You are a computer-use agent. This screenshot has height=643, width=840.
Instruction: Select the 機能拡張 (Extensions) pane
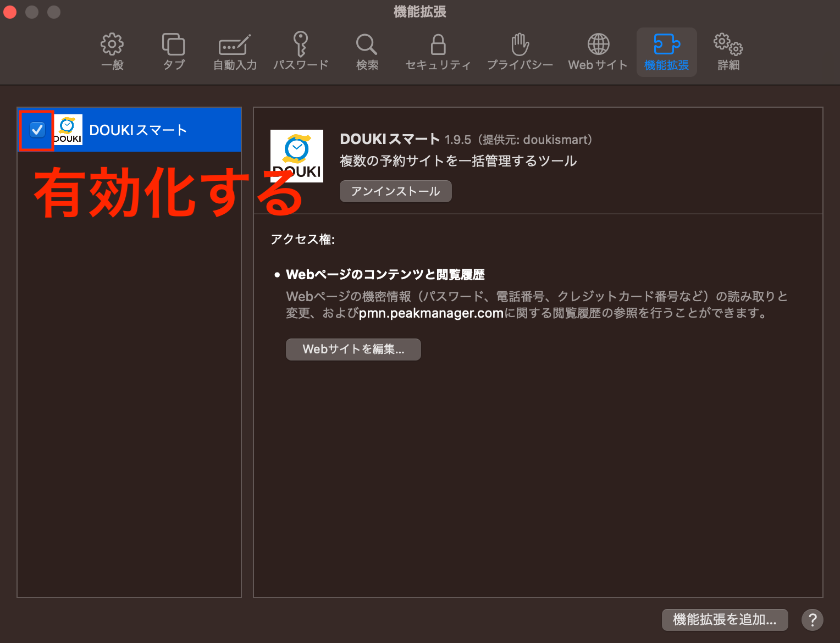666,52
